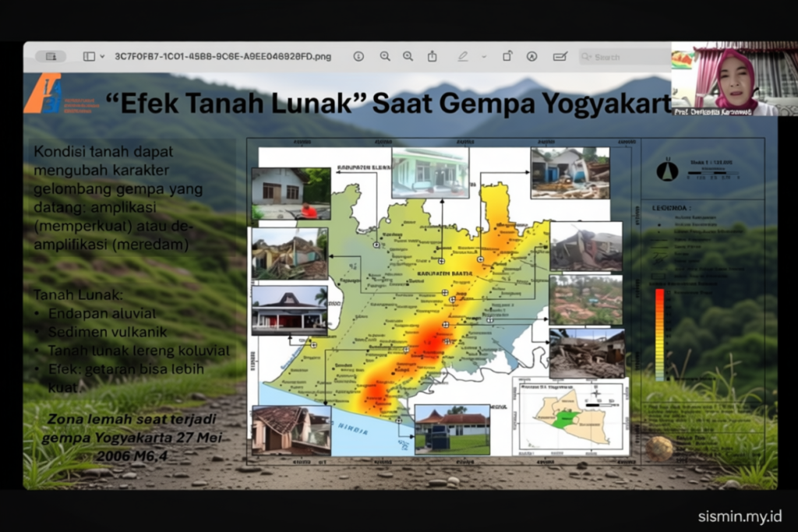
Task: Click the leftmost toolbar button
Action: pyautogui.click(x=51, y=57)
